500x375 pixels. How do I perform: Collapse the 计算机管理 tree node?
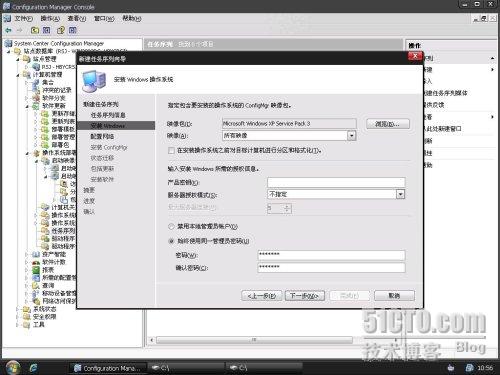[x=18, y=75]
